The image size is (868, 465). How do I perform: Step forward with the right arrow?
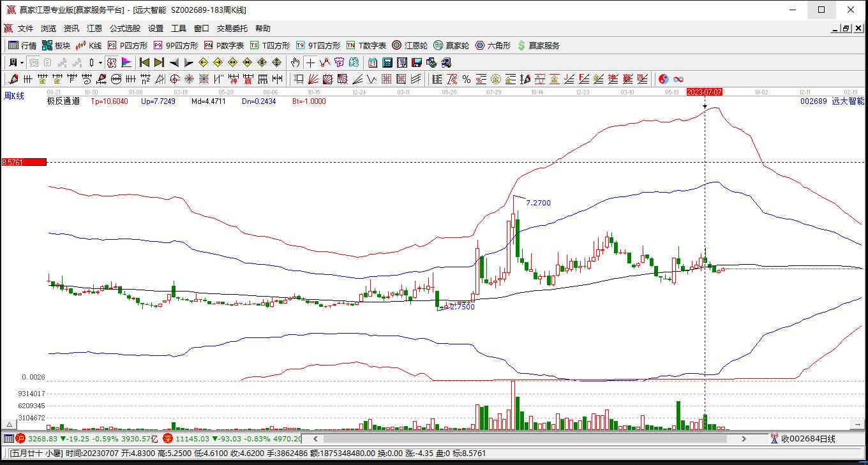188,63
